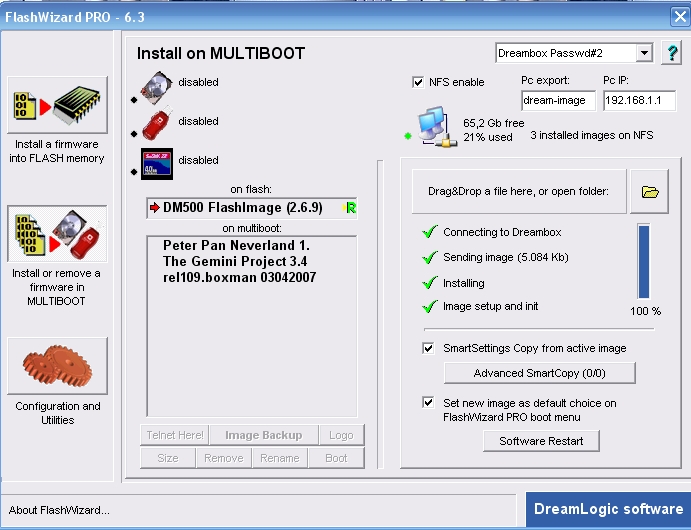
Task: Click the green NFS status dot
Action: (x=408, y=136)
